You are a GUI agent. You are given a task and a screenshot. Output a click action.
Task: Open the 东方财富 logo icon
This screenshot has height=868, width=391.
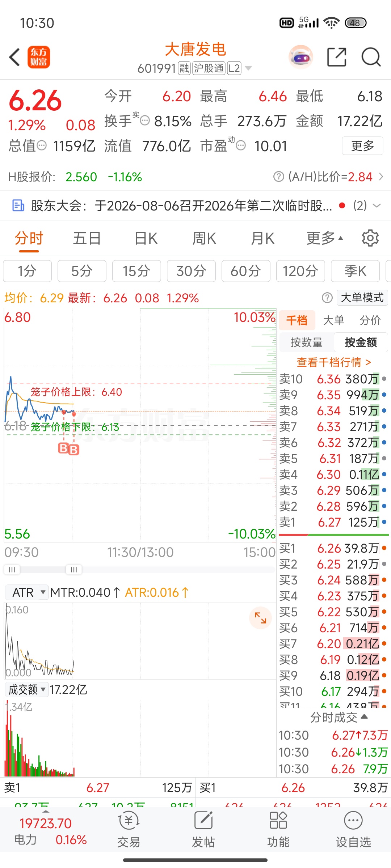click(x=39, y=57)
